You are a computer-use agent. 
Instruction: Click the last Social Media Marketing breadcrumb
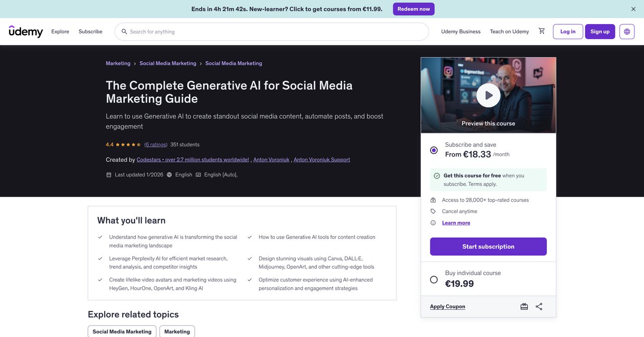tap(234, 63)
